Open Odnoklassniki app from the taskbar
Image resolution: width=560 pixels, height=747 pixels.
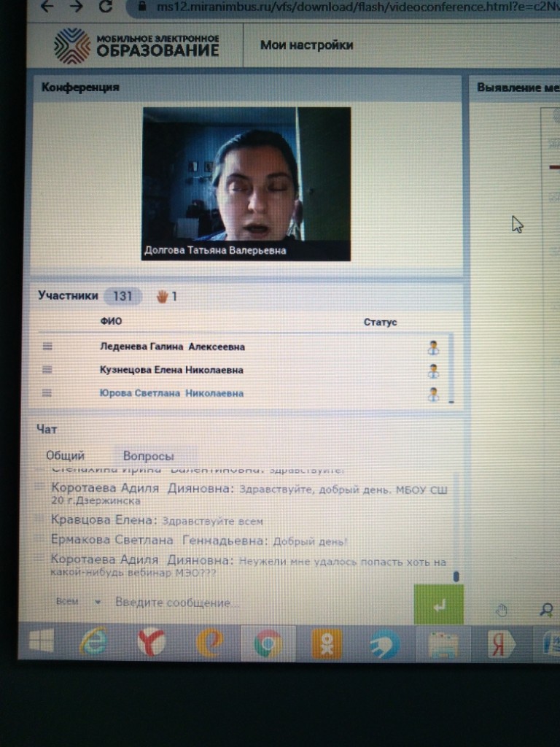pyautogui.click(x=326, y=644)
